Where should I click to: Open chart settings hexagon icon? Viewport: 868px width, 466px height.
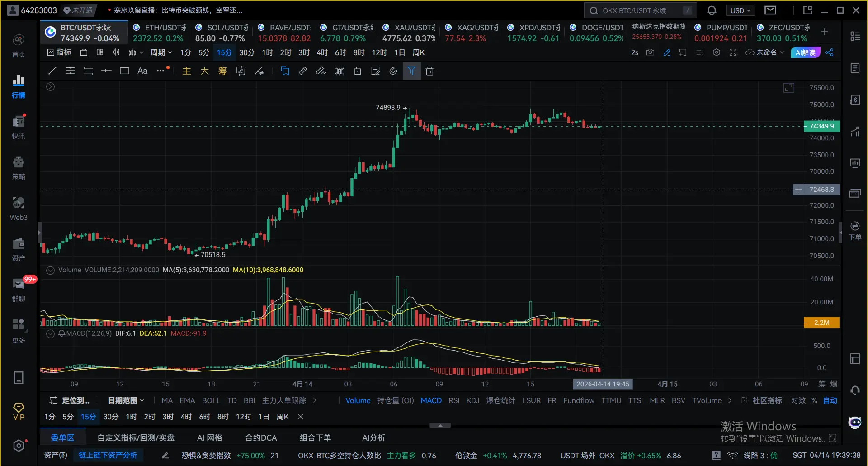[716, 52]
